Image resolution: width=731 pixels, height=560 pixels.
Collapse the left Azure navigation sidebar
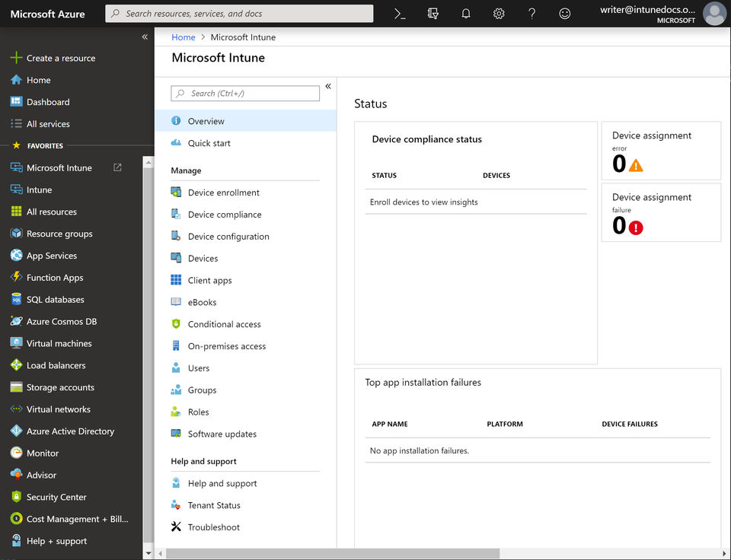(145, 37)
